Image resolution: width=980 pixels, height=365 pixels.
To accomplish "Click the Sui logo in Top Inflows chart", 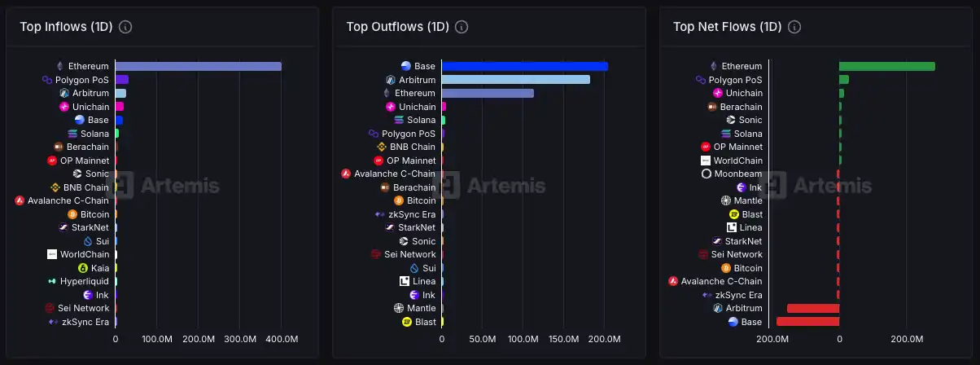I will pyautogui.click(x=88, y=241).
